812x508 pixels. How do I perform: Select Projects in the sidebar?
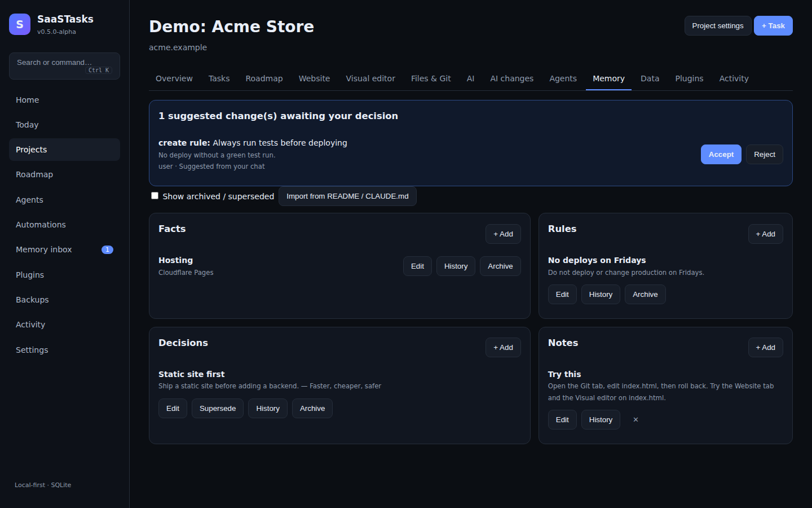click(x=64, y=150)
